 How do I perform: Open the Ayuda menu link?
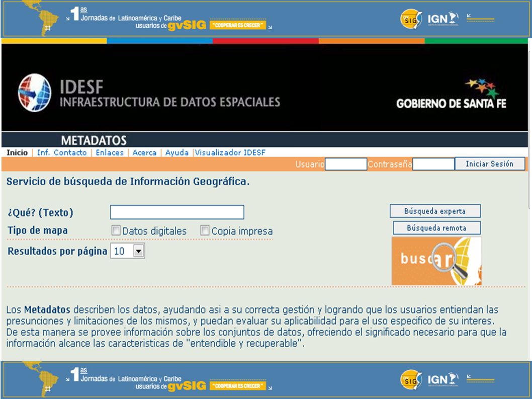[x=177, y=152]
